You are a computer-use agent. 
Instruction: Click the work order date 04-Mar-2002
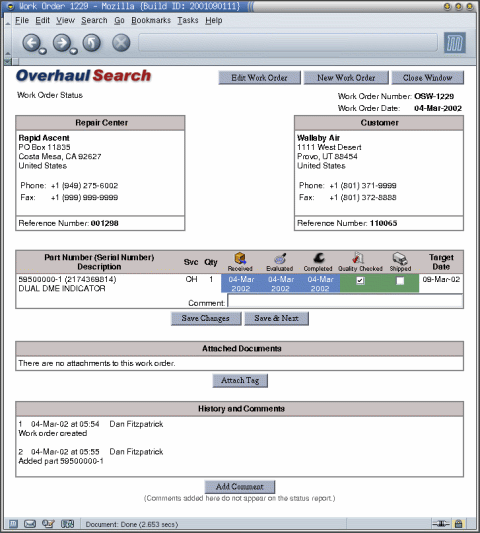(x=438, y=108)
